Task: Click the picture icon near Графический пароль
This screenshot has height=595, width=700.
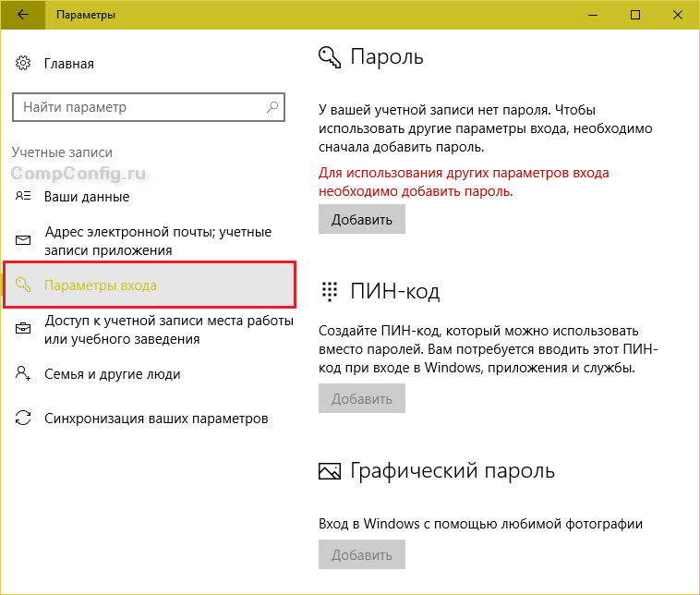Action: [330, 471]
